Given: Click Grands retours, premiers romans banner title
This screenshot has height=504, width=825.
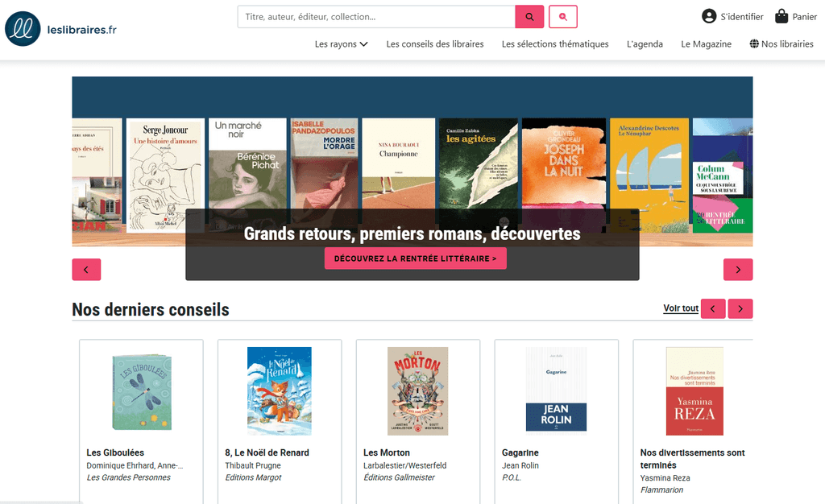Looking at the screenshot, I should [x=412, y=233].
